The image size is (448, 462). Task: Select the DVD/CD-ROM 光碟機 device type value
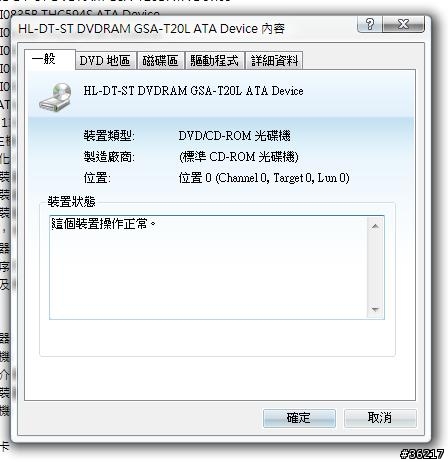tap(234, 136)
